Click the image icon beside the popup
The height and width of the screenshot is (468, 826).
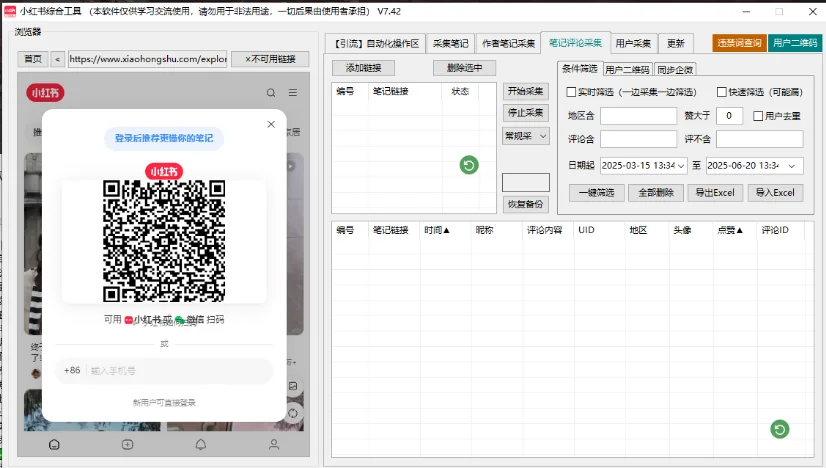[x=293, y=386]
